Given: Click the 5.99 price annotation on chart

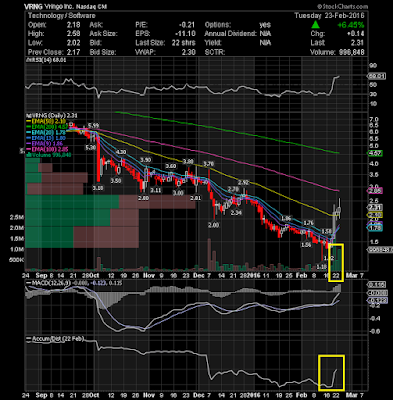Looking at the screenshot, I should point(93,126).
